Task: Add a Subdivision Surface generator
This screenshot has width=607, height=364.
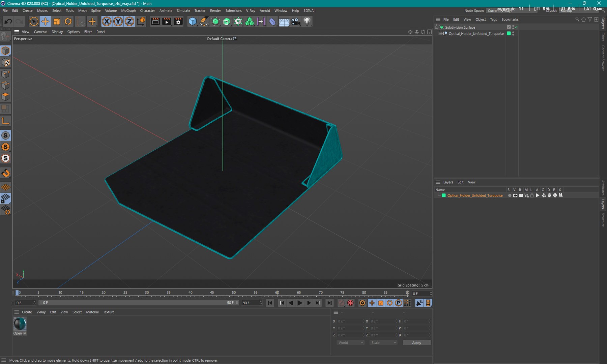Action: (x=215, y=22)
